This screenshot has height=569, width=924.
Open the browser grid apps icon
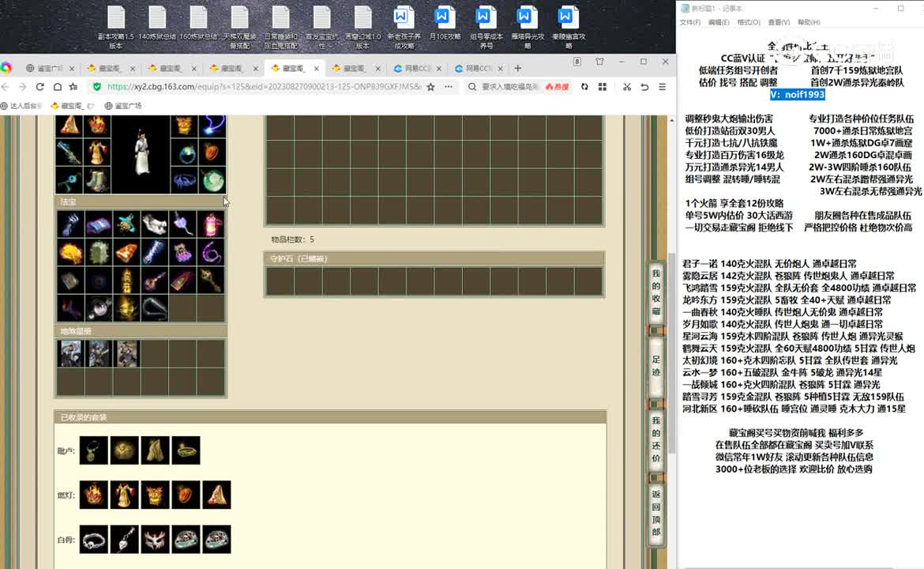603,87
